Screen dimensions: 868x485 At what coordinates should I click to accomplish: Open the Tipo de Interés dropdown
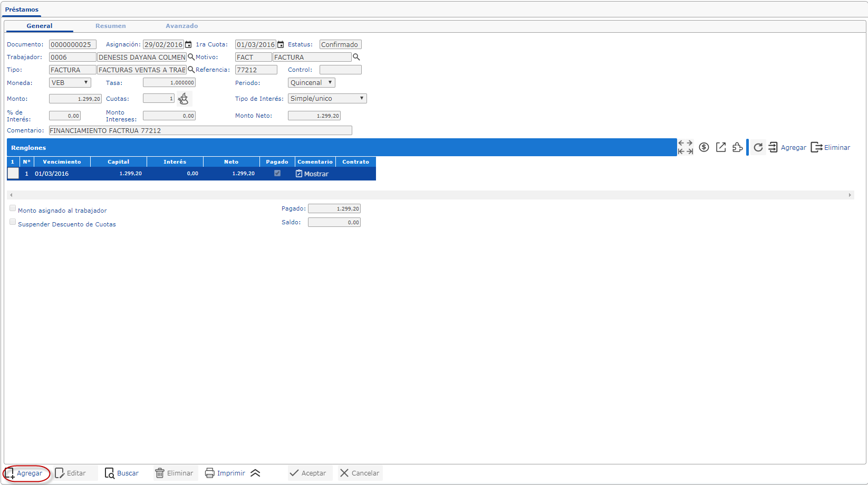[x=327, y=99]
